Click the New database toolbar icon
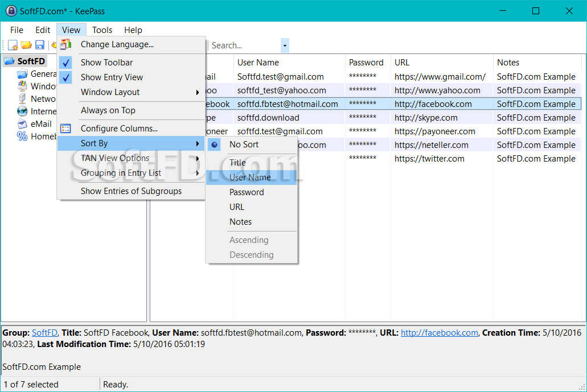The width and height of the screenshot is (587, 392). pyautogui.click(x=13, y=45)
